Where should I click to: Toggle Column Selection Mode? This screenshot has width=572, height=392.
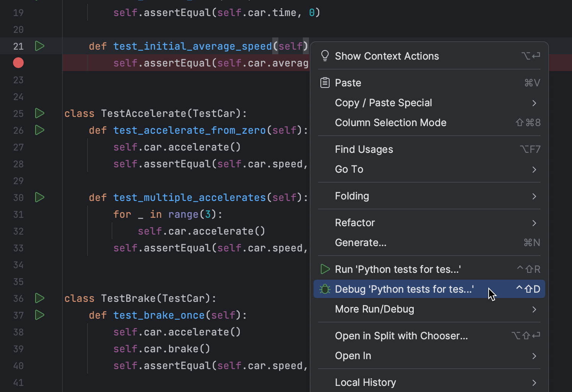tap(390, 122)
